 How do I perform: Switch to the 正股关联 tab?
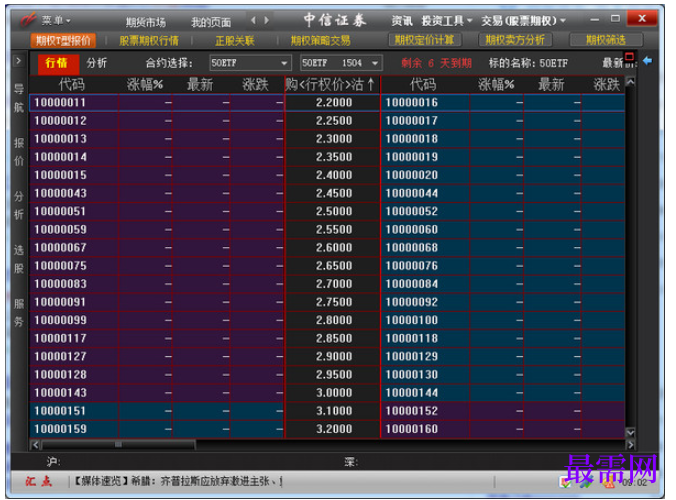coord(235,41)
